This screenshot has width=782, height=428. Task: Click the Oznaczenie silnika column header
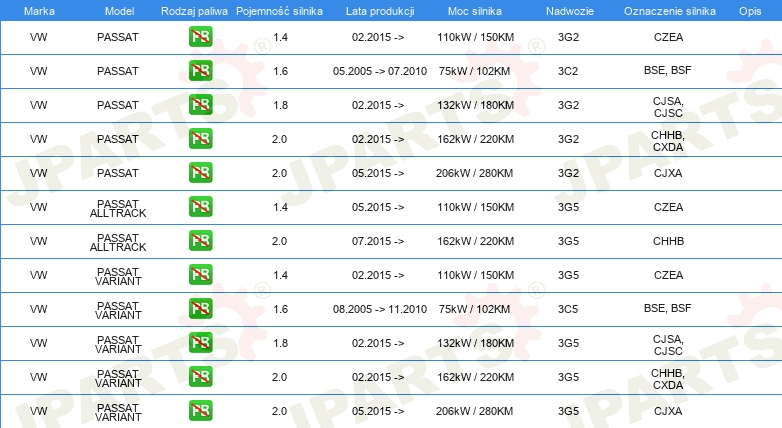pos(670,11)
